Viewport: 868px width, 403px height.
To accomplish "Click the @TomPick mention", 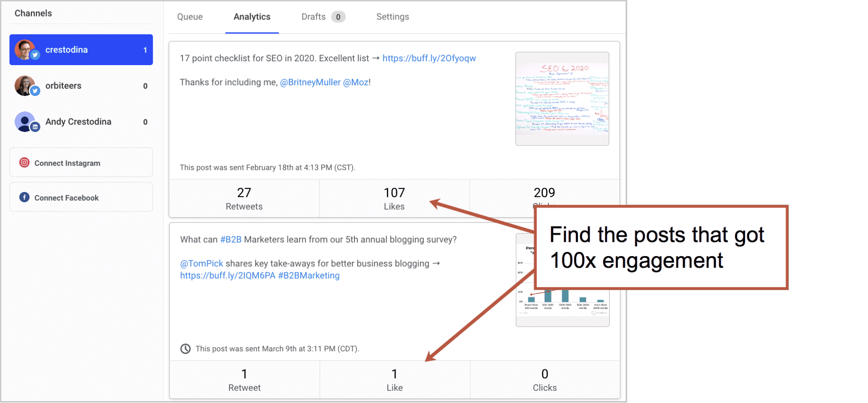I will [201, 263].
